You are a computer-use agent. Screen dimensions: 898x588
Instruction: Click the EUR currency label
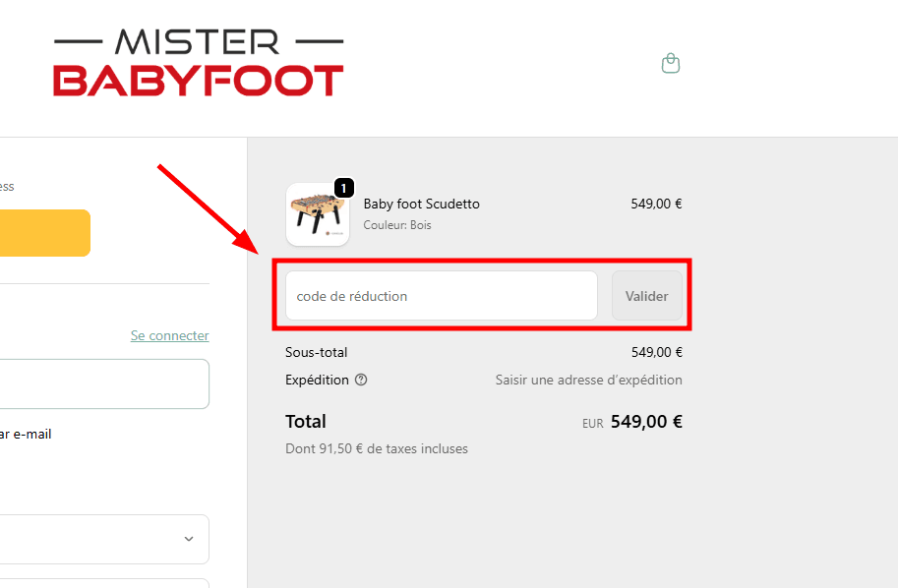click(592, 424)
